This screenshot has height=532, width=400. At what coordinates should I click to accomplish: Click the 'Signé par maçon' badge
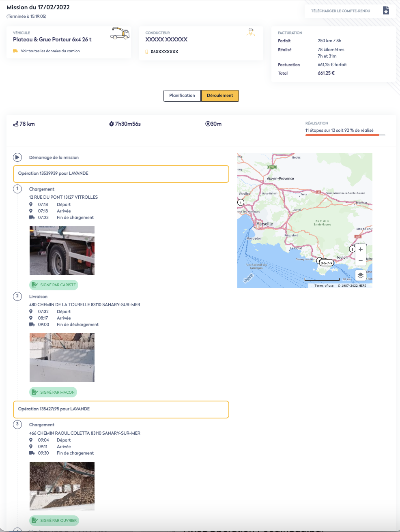(54, 392)
